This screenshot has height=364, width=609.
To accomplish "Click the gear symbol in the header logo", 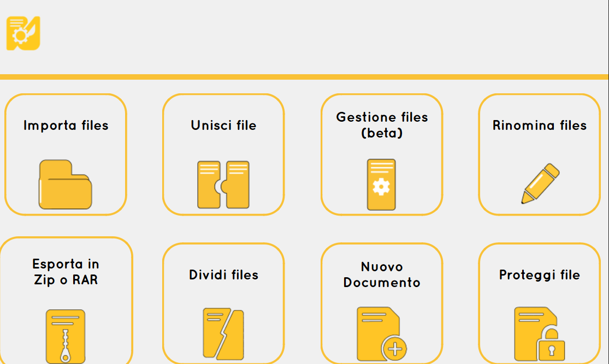I will 20,37.
